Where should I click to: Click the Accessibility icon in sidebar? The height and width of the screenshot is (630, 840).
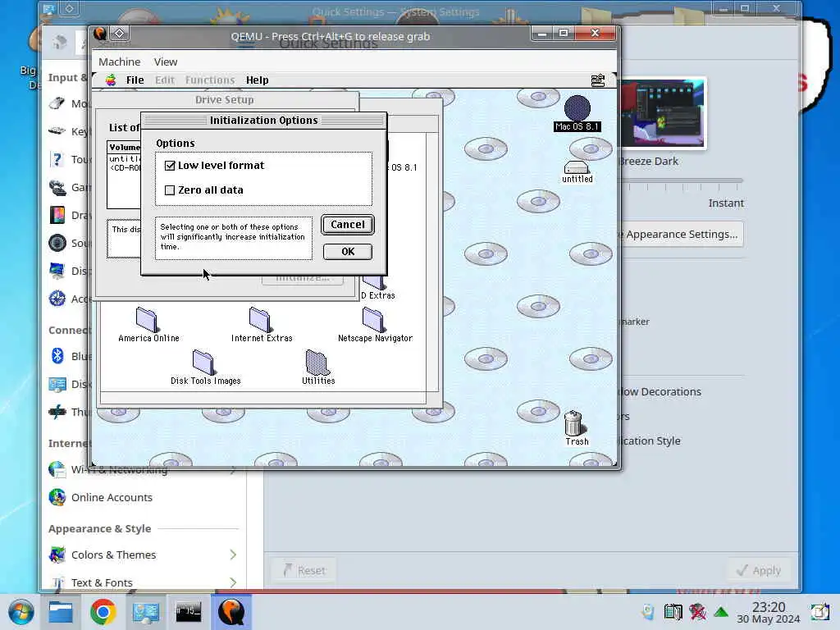coord(57,299)
